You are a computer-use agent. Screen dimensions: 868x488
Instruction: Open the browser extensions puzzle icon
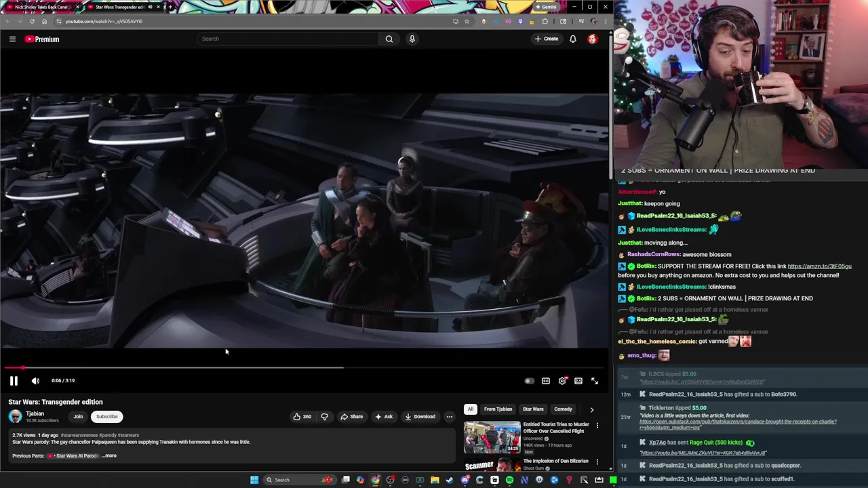pyautogui.click(x=545, y=21)
